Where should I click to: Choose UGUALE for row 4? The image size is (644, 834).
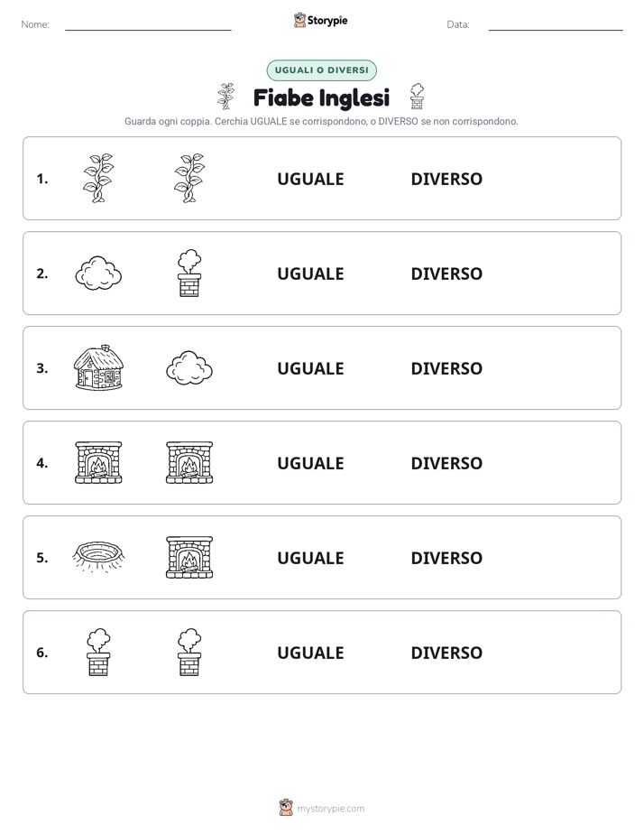[310, 463]
